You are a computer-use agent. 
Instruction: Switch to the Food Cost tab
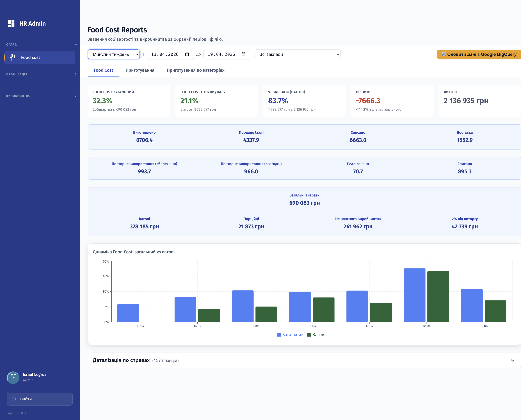[x=103, y=70]
